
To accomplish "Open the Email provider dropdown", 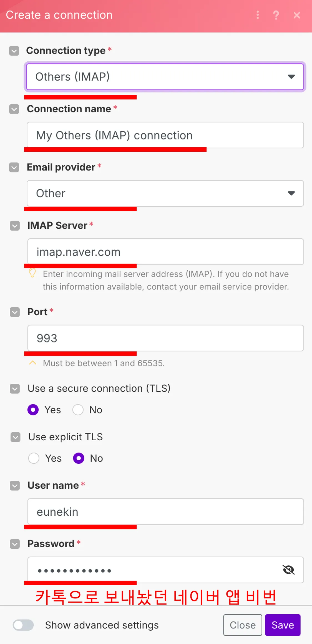I will point(165,193).
